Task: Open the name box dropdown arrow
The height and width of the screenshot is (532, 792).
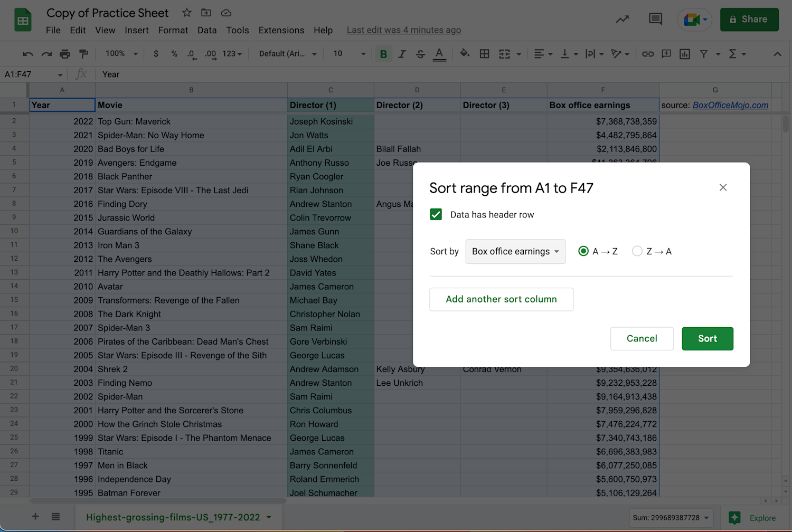Action: [60, 75]
